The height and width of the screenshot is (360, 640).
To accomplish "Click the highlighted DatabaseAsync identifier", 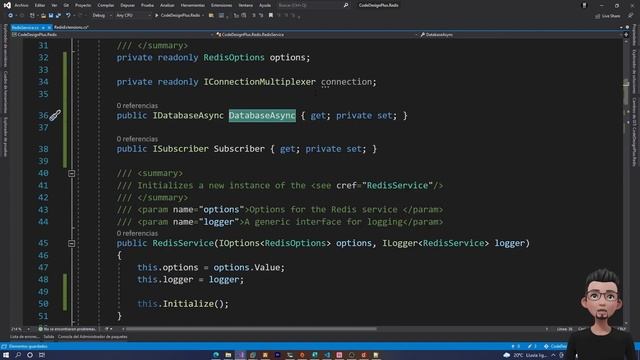I will pyautogui.click(x=262, y=116).
